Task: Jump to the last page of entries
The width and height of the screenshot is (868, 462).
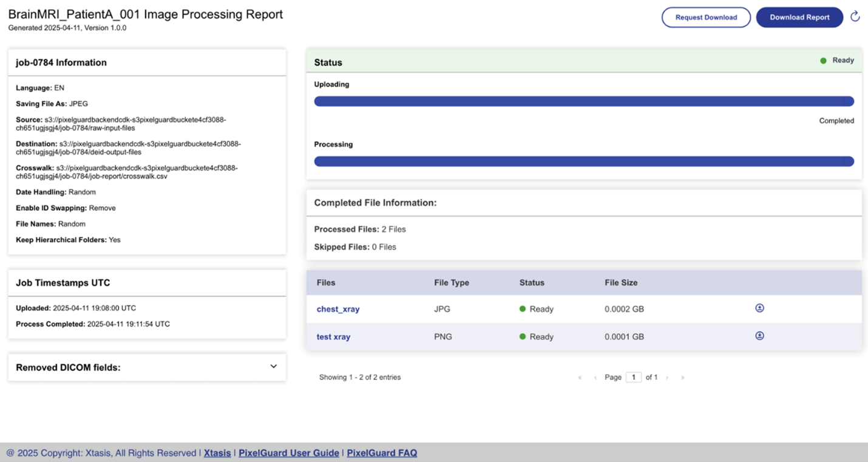Action: [x=682, y=378]
